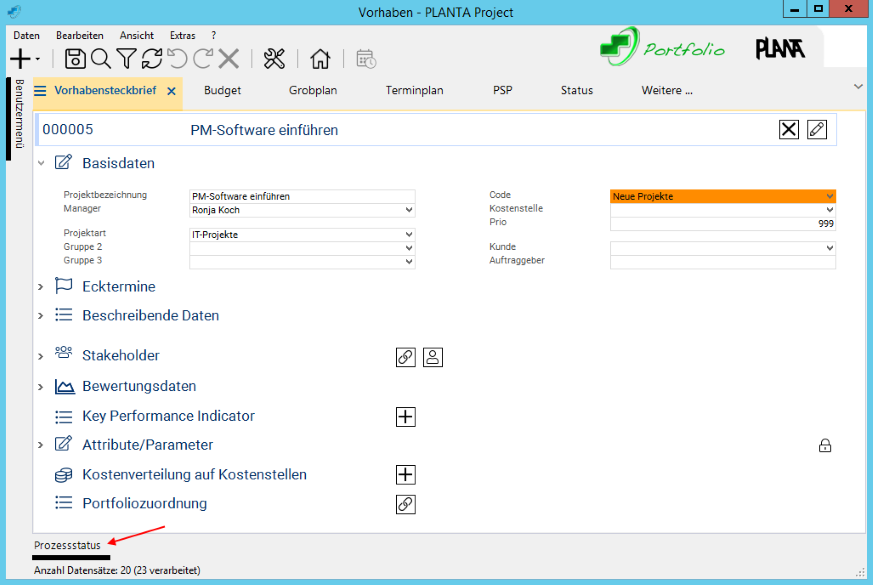The image size is (873, 585).
Task: Open the Benutzermenü side panel
Action: click(18, 114)
